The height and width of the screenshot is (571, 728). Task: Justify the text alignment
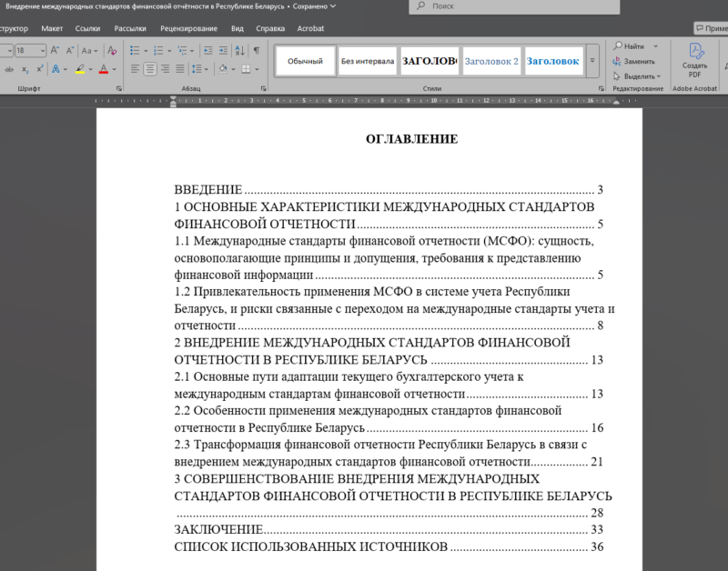click(179, 69)
